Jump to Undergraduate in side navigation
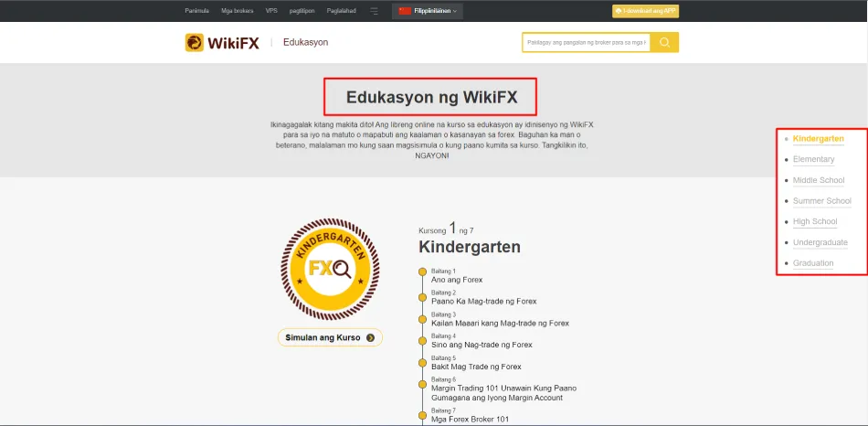This screenshot has width=868, height=426. pos(820,242)
